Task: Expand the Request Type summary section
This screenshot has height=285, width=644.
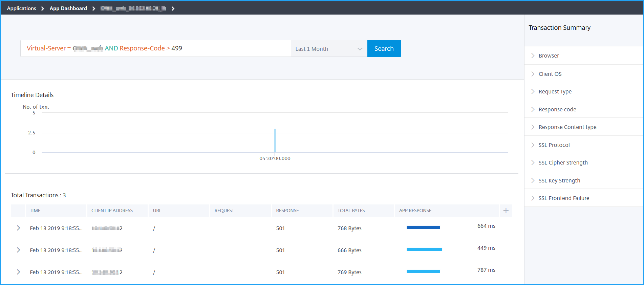Action: pyautogui.click(x=584, y=91)
